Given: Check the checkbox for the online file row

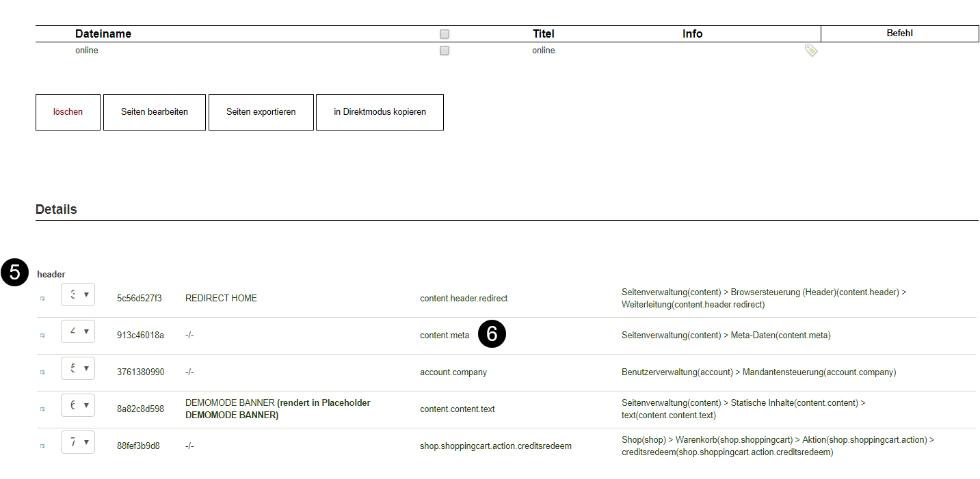Looking at the screenshot, I should click(445, 51).
